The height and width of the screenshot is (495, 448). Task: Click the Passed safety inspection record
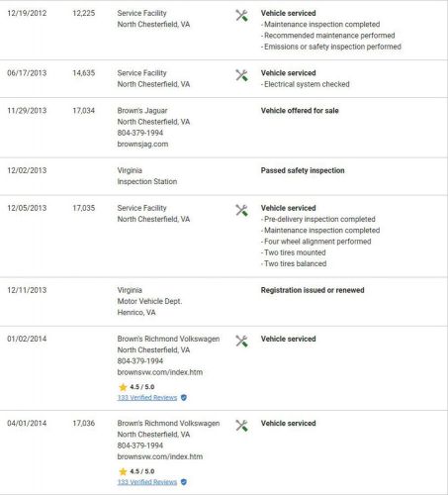tap(303, 170)
